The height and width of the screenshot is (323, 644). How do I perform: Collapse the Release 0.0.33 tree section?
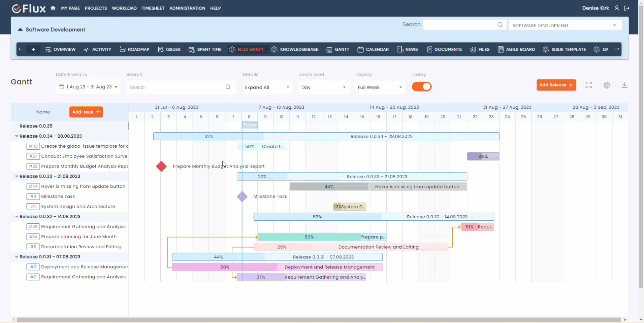[x=17, y=176]
